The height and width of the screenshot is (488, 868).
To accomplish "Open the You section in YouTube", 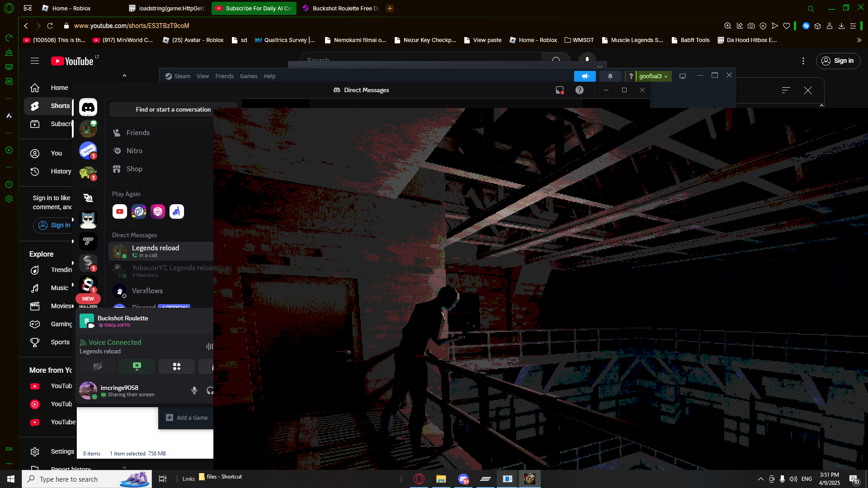I will pyautogui.click(x=49, y=153).
